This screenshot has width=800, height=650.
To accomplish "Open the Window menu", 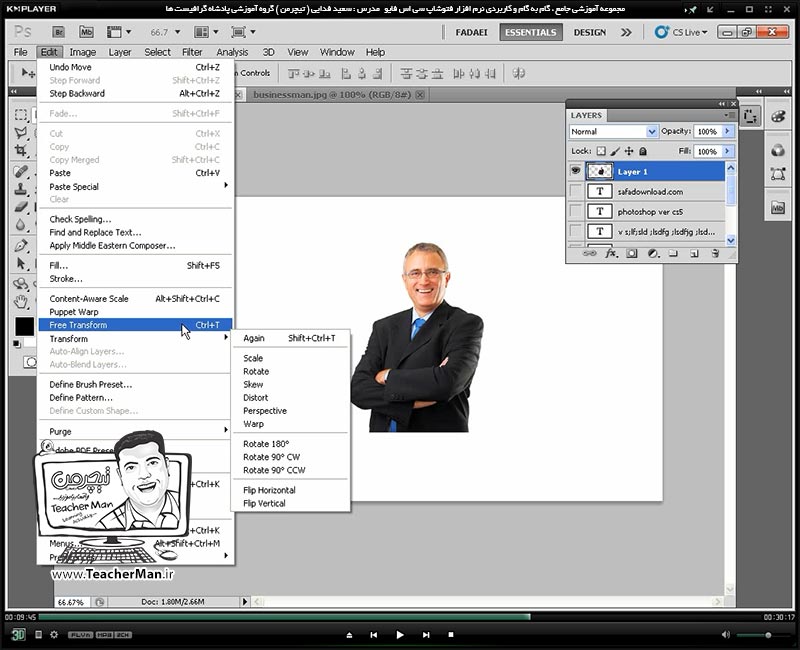I will coord(337,52).
